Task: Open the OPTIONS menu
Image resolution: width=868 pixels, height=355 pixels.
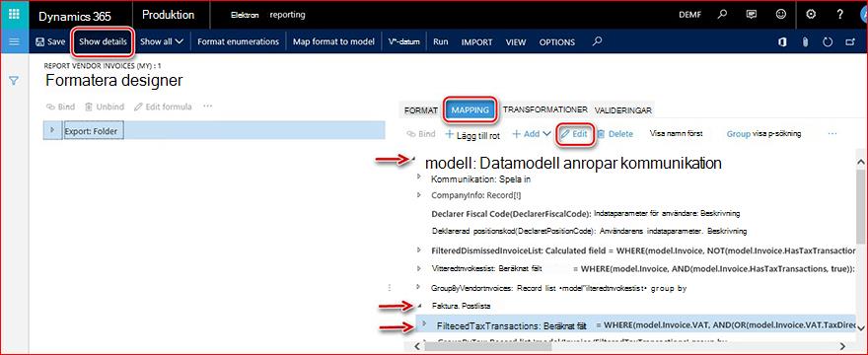Action: tap(557, 42)
